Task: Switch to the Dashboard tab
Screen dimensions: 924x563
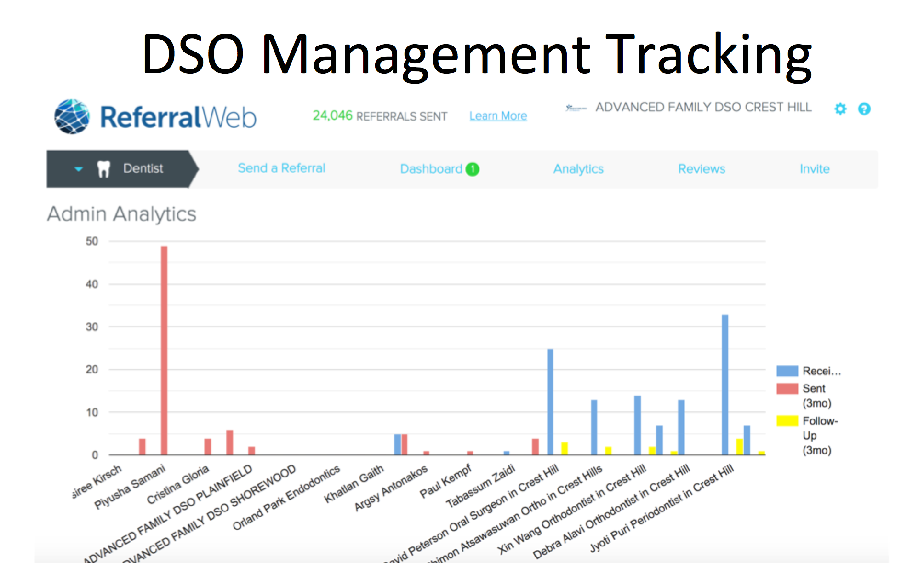Action: (431, 169)
